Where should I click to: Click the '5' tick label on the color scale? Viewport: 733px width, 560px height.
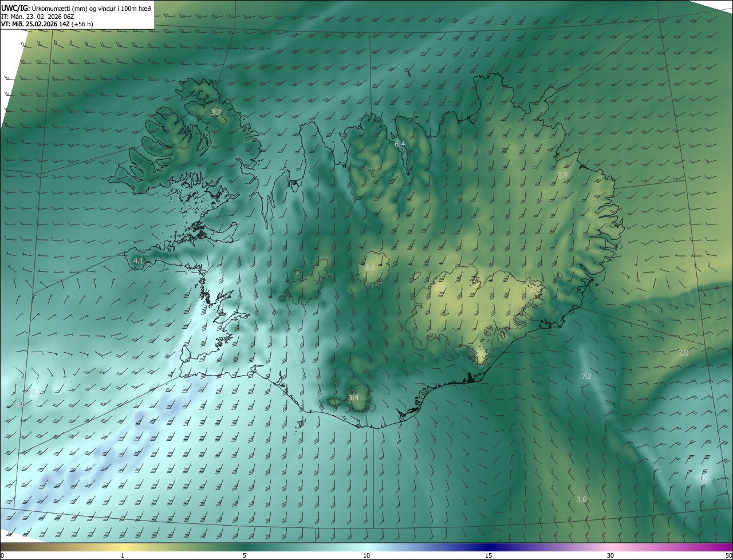coord(245,555)
